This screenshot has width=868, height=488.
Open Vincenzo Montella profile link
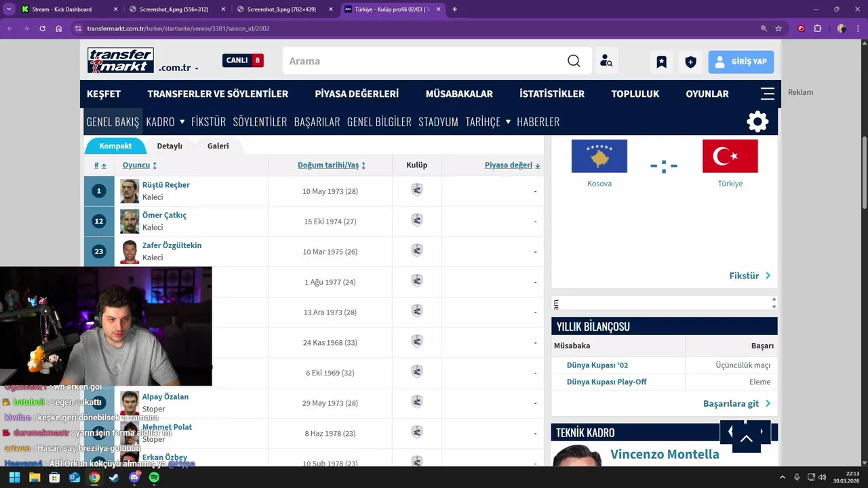pyautogui.click(x=665, y=454)
